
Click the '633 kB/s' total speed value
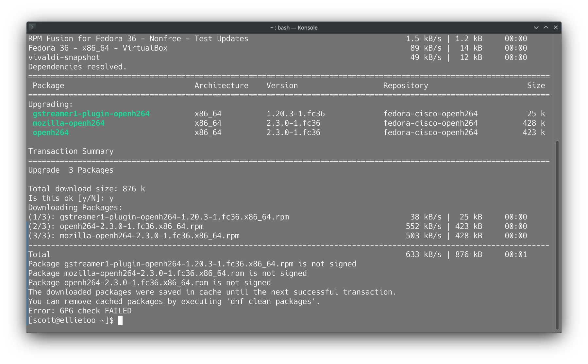click(x=424, y=255)
